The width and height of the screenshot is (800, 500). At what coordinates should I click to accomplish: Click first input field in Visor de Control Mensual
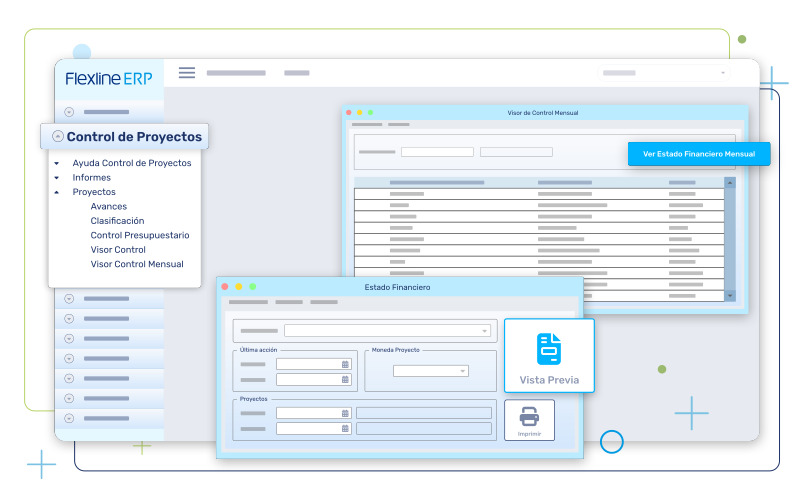pyautogui.click(x=437, y=152)
